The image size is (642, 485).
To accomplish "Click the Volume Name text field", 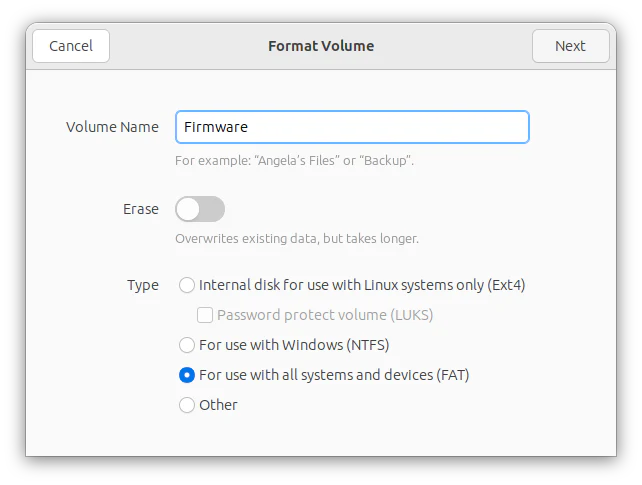I will [x=352, y=127].
